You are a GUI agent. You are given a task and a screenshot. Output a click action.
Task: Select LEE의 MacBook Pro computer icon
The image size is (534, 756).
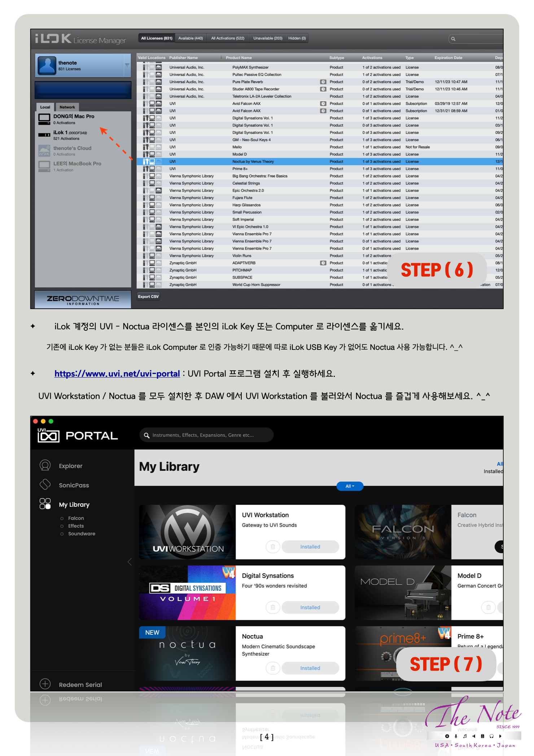tap(44, 166)
